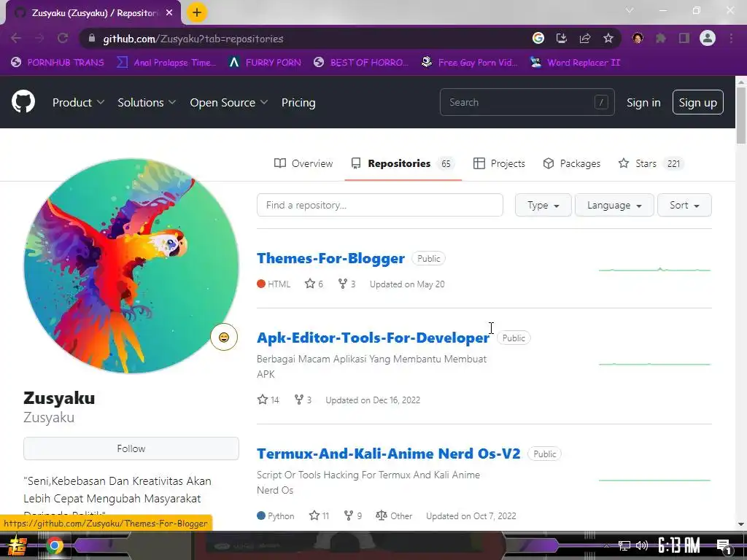This screenshot has height=560, width=747.
Task: Open the extensions puzzle icon
Action: point(661,39)
